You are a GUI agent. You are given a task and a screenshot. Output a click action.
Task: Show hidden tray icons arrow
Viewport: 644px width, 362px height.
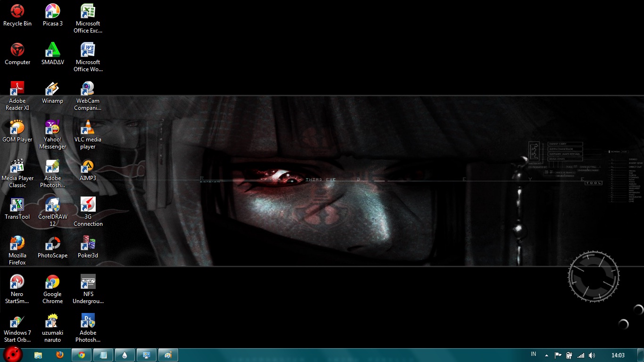[x=546, y=355]
